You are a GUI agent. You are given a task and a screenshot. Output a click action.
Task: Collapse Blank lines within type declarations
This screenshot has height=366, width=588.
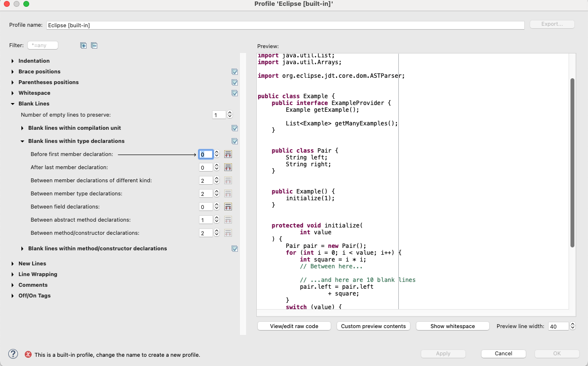(22, 141)
